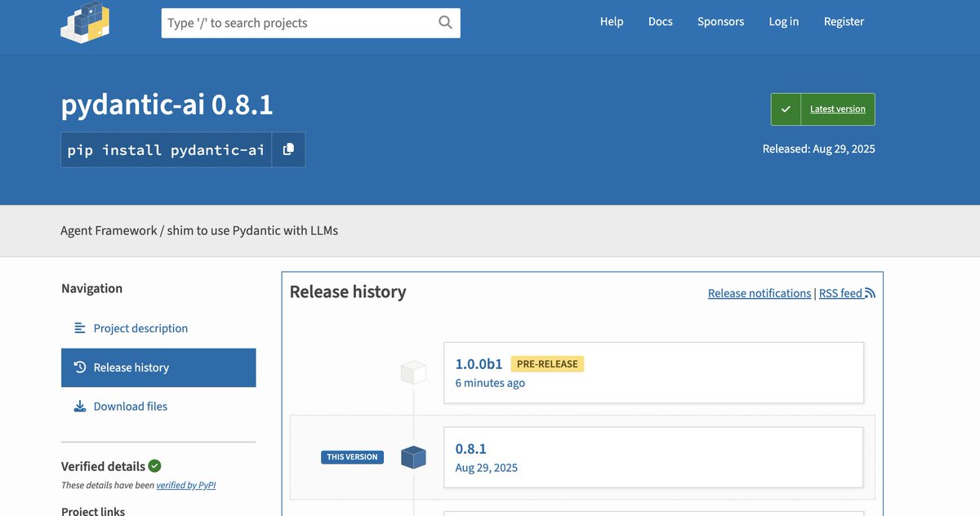Focus the project search field
980x516 pixels.
(310, 23)
